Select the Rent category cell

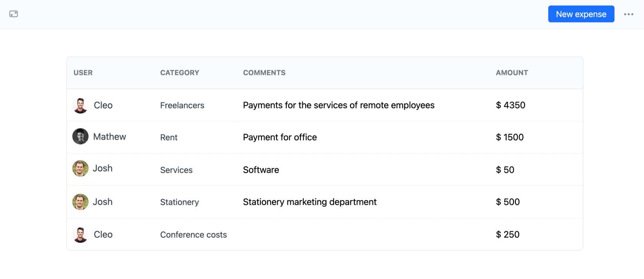point(169,138)
